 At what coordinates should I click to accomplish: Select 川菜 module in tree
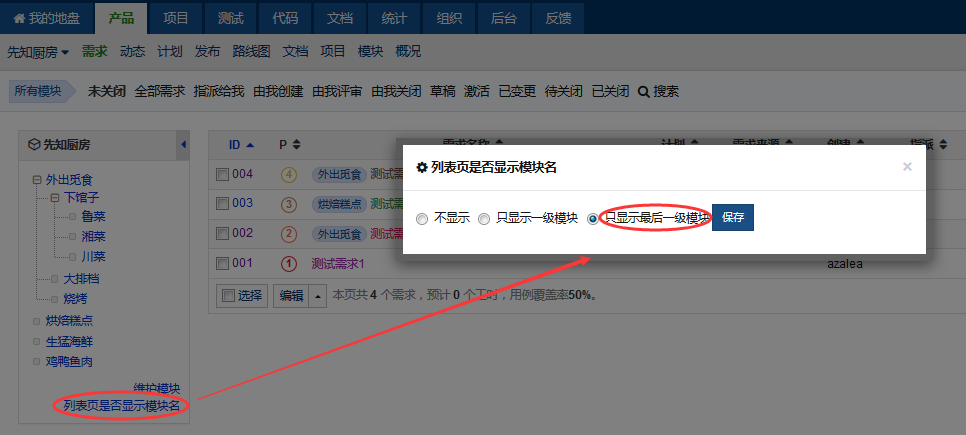click(x=94, y=256)
